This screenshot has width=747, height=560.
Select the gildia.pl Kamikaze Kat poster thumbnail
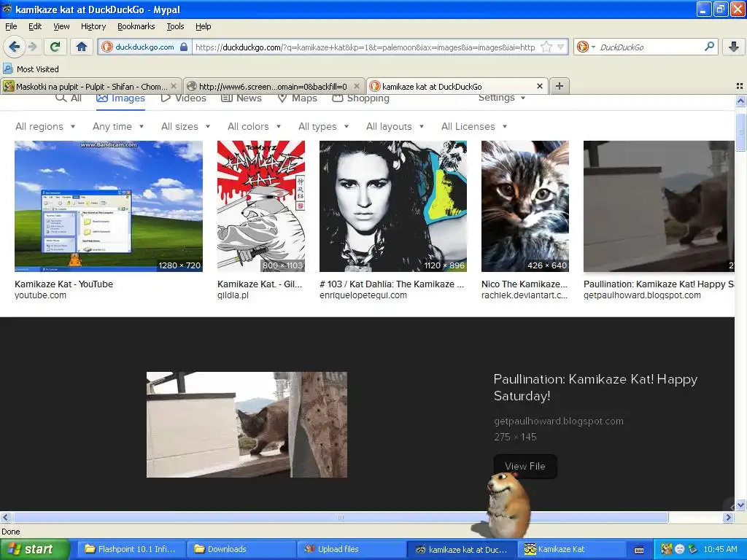[x=261, y=206]
